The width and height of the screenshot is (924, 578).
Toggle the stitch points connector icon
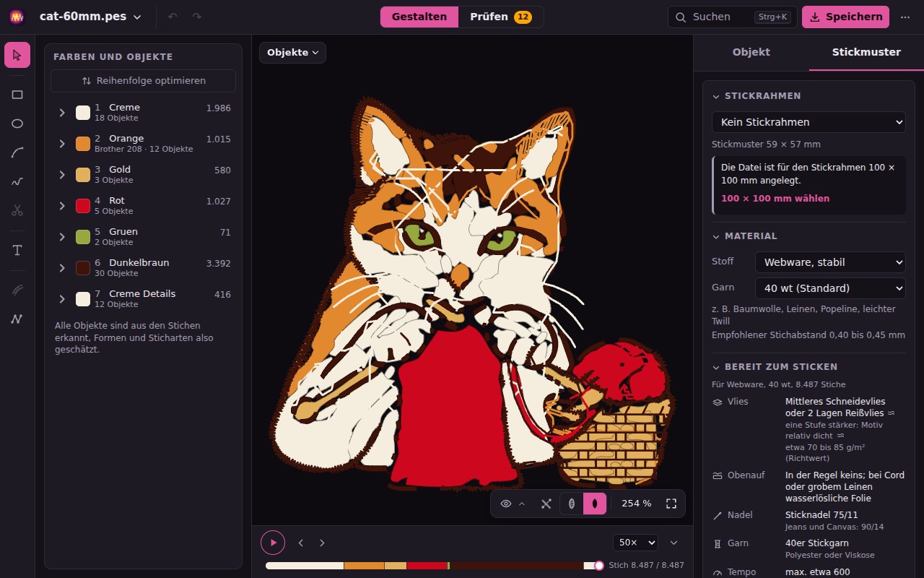(x=546, y=504)
